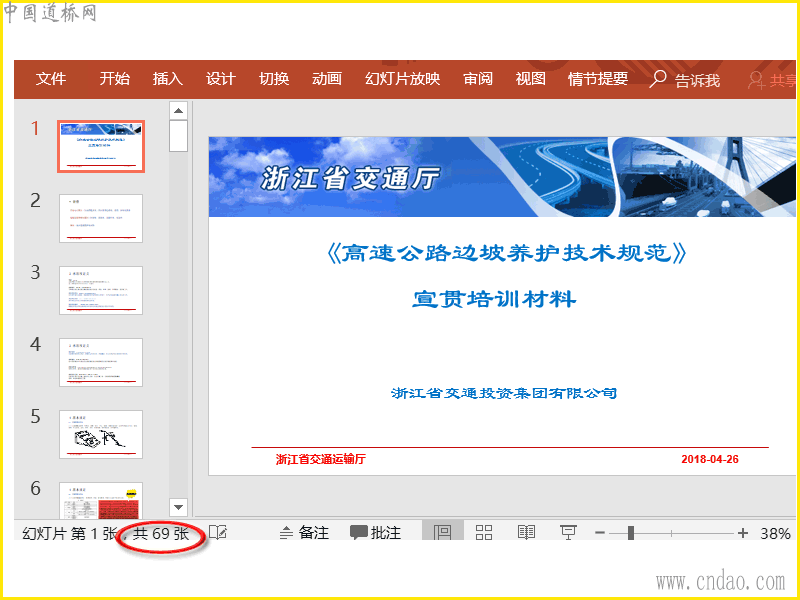Switch to Slide Sorter view icon
Viewport: 800px width, 600px height.
point(484,533)
